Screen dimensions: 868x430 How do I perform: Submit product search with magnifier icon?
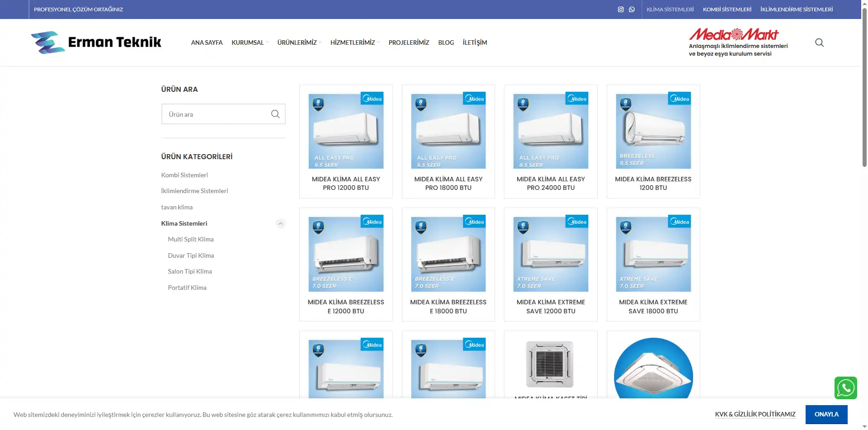point(275,114)
